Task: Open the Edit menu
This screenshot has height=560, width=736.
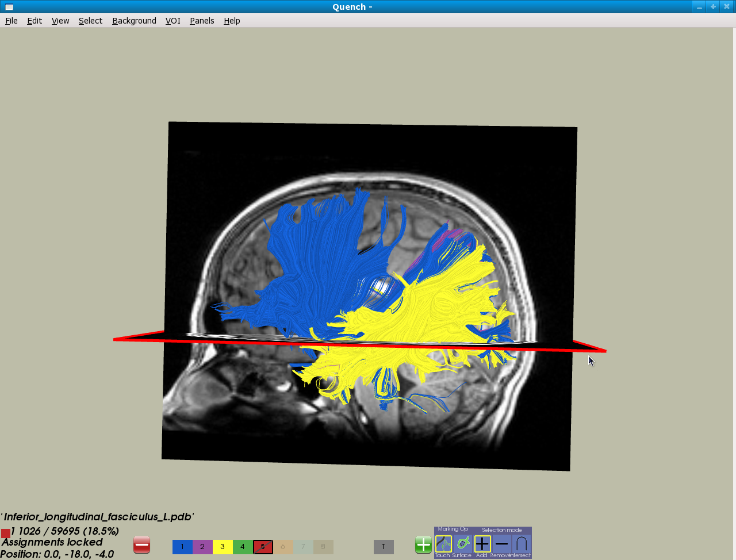Action: [x=34, y=21]
